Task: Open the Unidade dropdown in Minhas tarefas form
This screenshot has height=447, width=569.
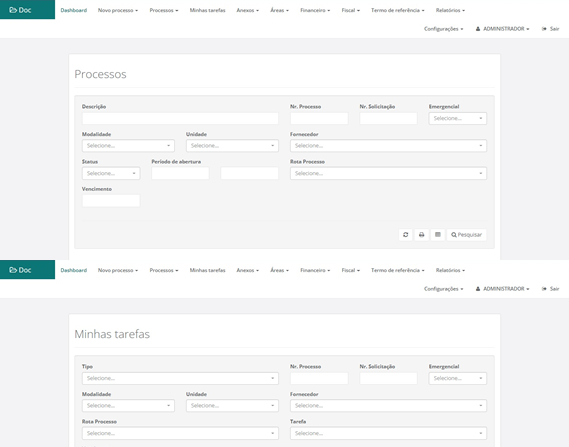Action: 232,406
